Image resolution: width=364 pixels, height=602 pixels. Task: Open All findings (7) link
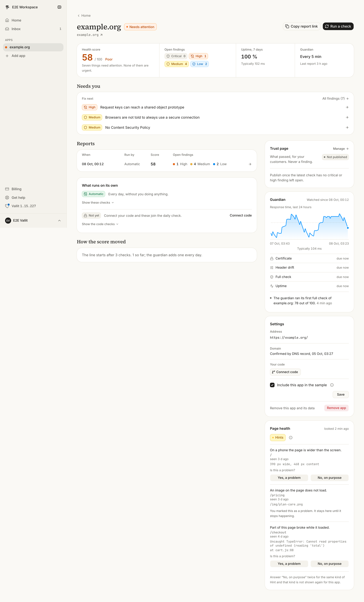(x=335, y=99)
